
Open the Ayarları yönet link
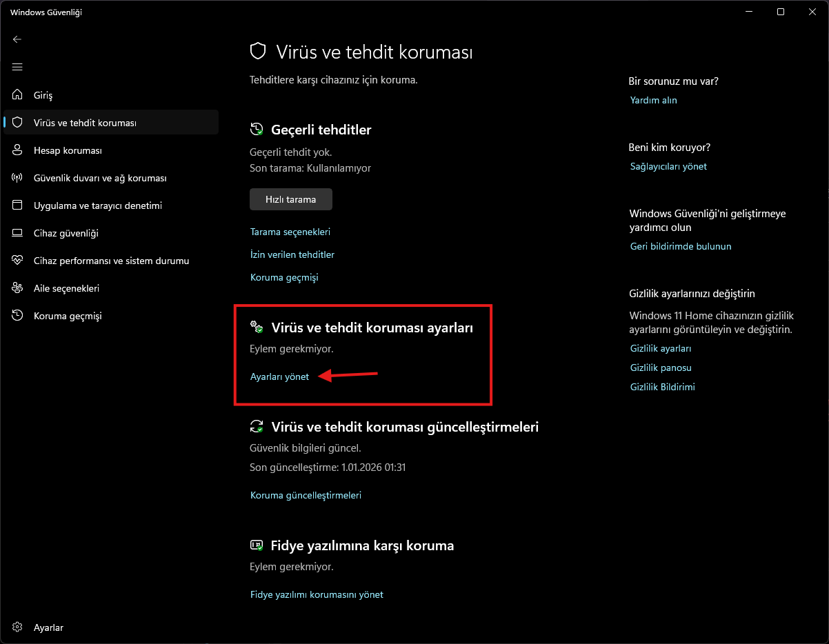(x=279, y=376)
